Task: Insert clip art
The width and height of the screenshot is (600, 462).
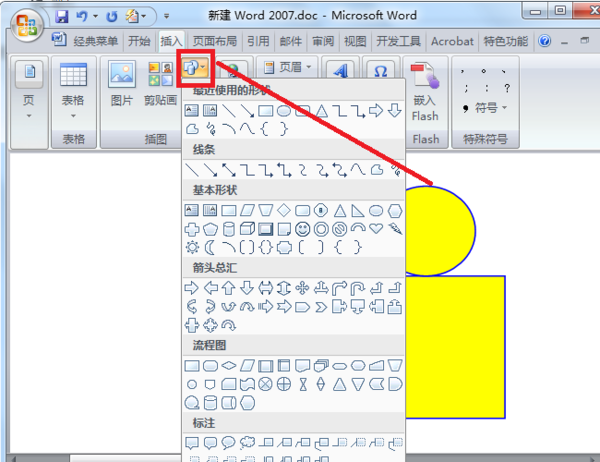Action: [160, 83]
